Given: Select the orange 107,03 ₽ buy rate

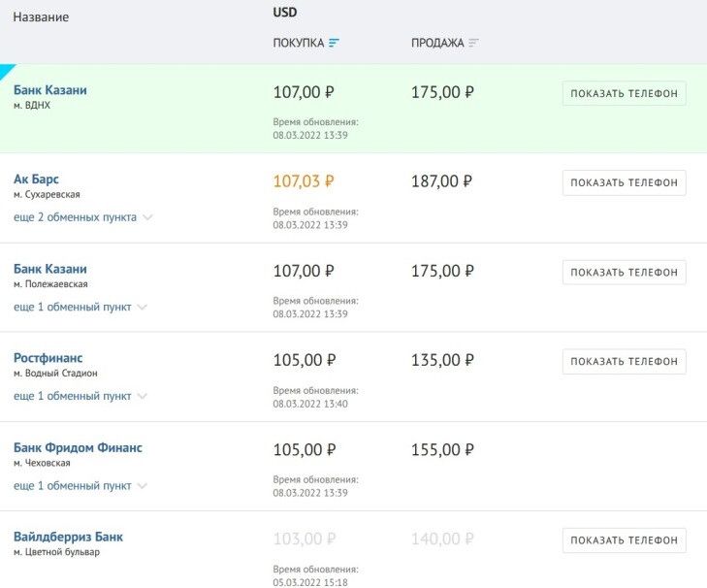Looking at the screenshot, I should 304,181.
